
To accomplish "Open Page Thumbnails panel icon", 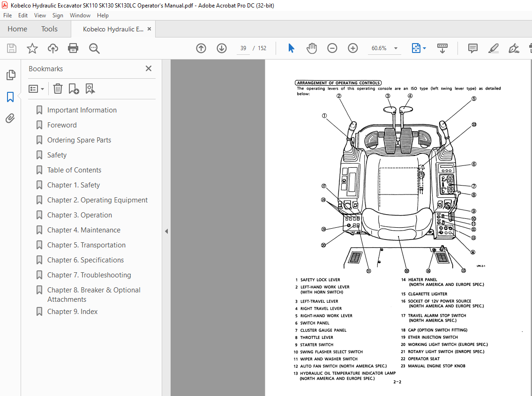I will (x=10, y=75).
